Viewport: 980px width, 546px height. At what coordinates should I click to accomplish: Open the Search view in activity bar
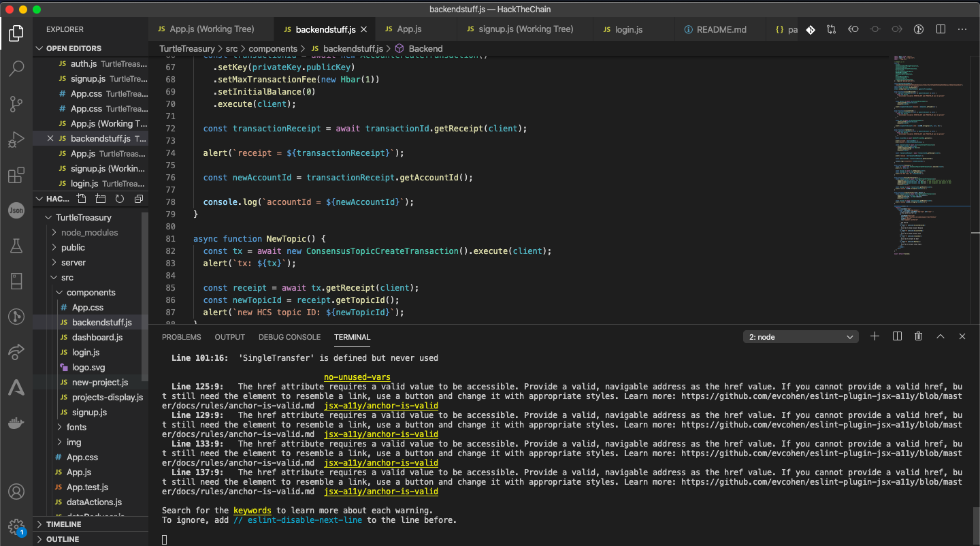pyautogui.click(x=16, y=68)
